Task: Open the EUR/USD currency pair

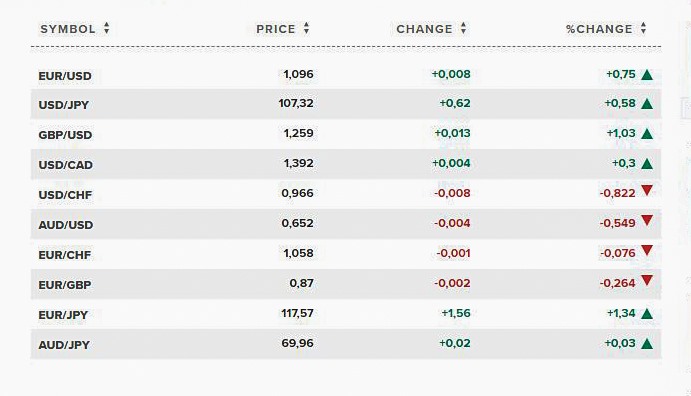Action: click(65, 76)
